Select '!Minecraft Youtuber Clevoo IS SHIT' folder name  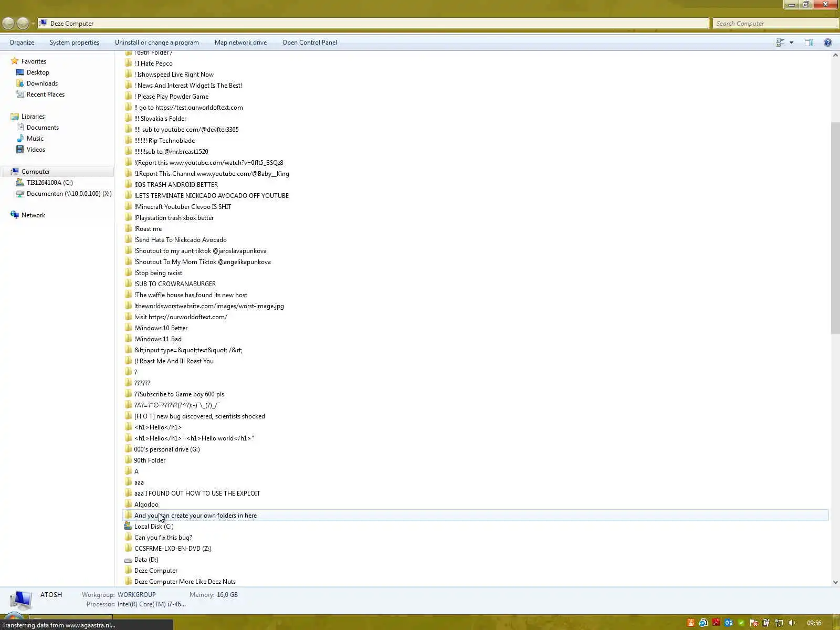(183, 207)
